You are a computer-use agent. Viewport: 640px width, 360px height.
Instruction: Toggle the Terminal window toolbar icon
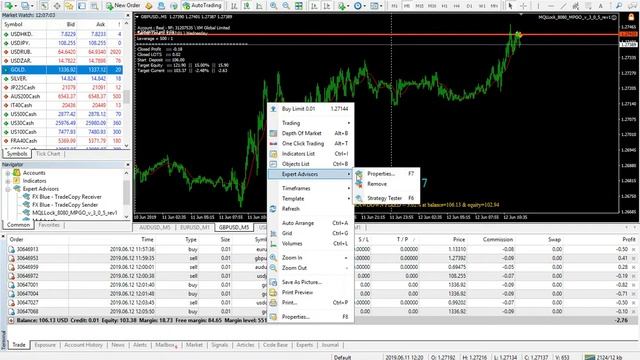coord(82,6)
